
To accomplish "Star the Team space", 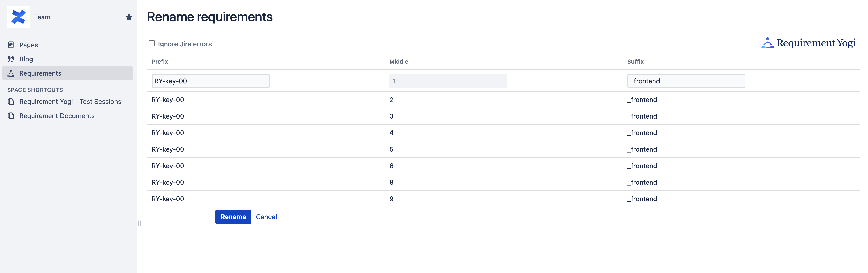I will pyautogui.click(x=129, y=17).
